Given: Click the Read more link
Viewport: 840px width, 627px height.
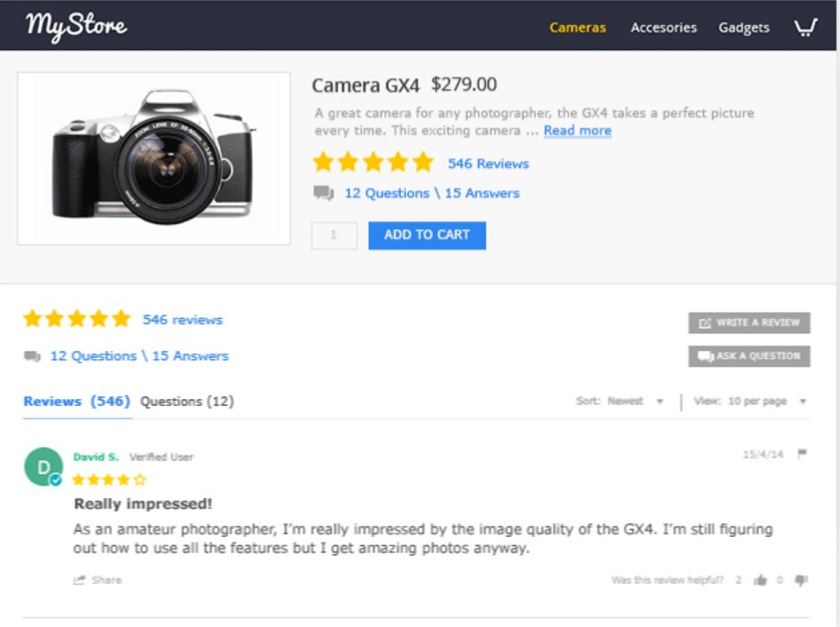Looking at the screenshot, I should [577, 131].
